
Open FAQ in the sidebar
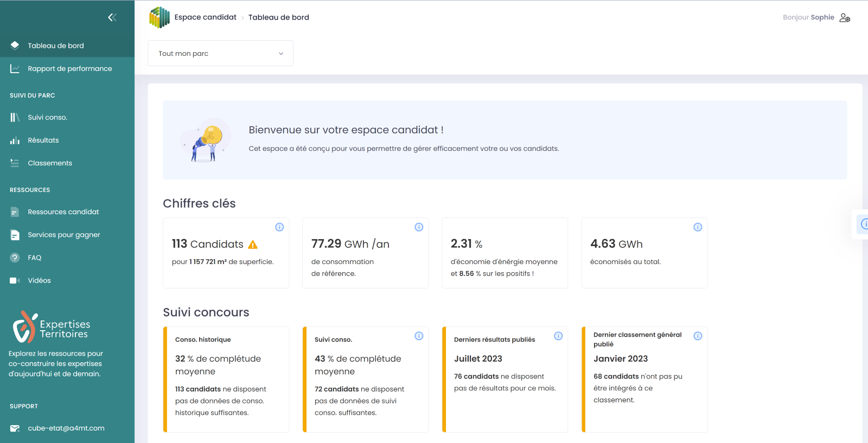tap(67, 258)
